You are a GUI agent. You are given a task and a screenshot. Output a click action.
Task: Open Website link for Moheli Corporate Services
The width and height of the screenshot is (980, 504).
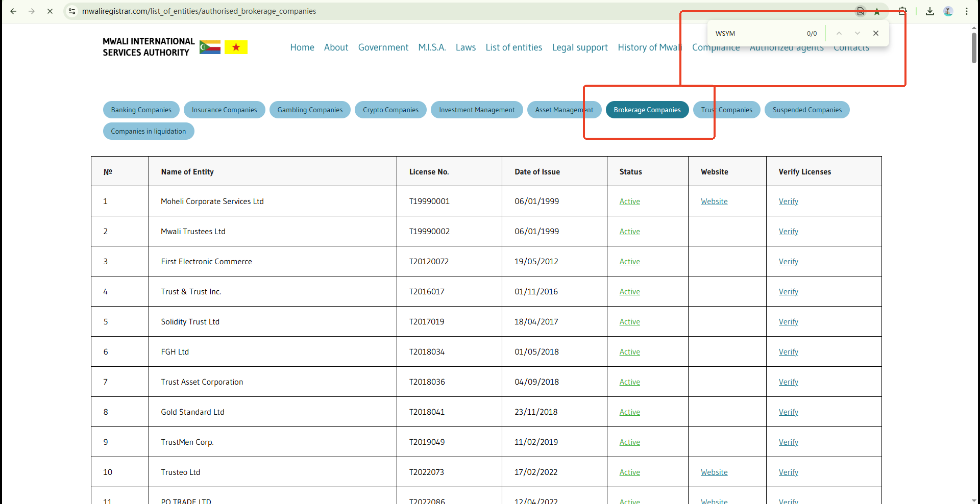click(x=714, y=201)
